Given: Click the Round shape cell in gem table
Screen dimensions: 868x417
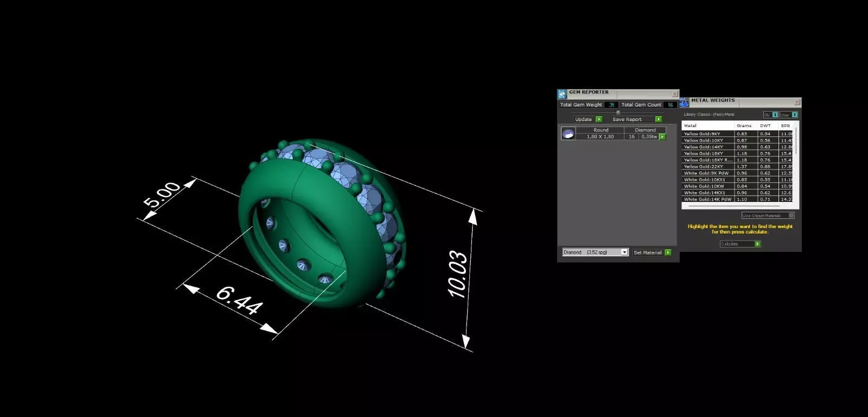Looking at the screenshot, I should (601, 130).
